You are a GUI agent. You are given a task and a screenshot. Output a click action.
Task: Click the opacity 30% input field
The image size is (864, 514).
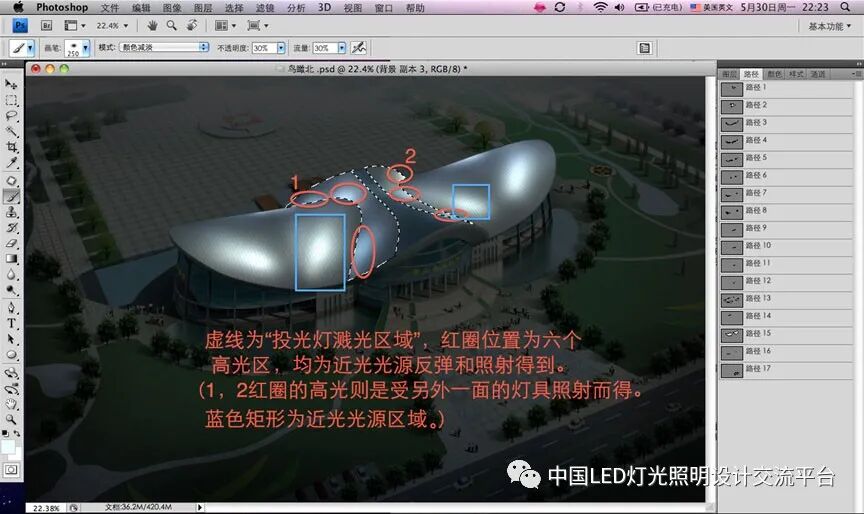[x=264, y=48]
